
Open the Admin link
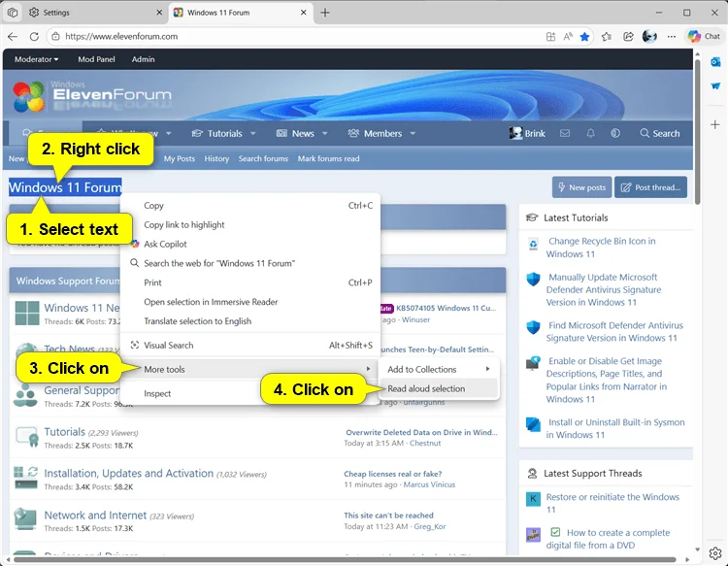pos(143,59)
